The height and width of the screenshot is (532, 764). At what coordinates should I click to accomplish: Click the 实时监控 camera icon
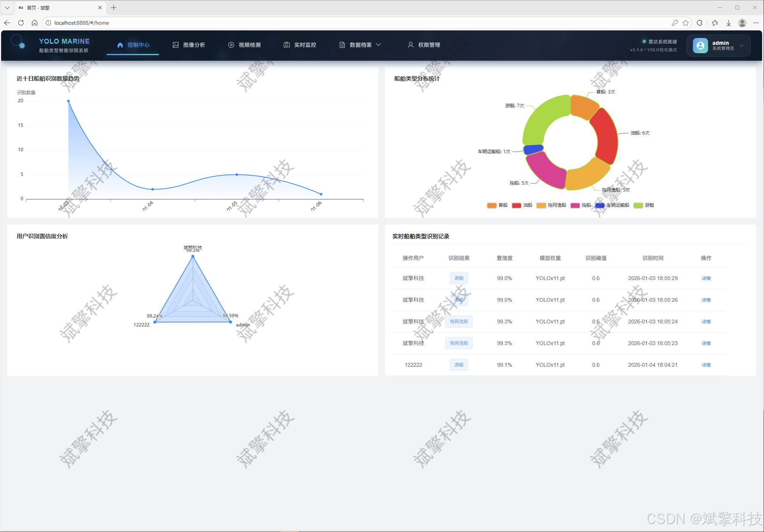coord(287,45)
